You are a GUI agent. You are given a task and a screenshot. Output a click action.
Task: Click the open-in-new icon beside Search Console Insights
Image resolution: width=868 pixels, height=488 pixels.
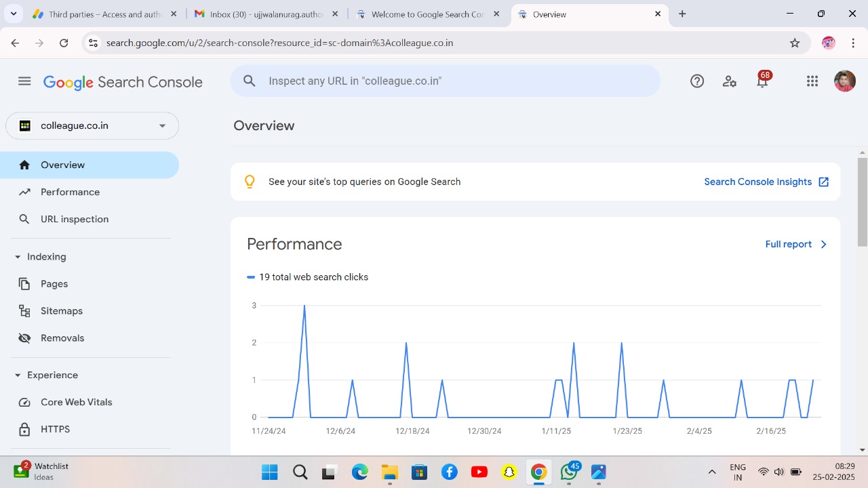pyautogui.click(x=824, y=182)
